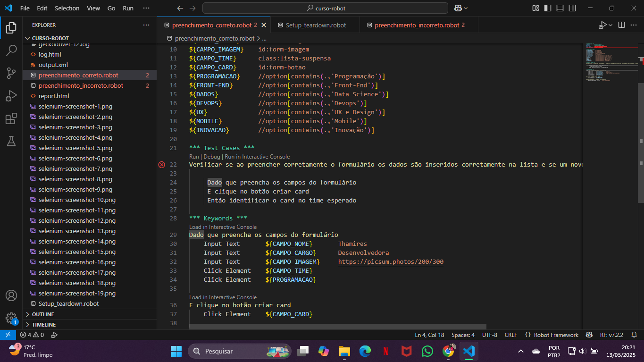The width and height of the screenshot is (644, 362).
Task: Open the Extensions view
Action: coord(11,118)
